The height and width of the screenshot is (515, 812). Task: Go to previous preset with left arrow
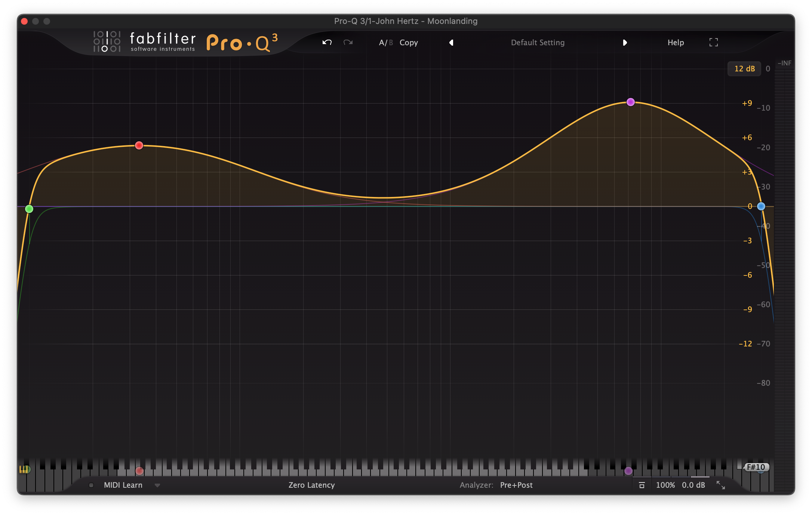pos(451,43)
